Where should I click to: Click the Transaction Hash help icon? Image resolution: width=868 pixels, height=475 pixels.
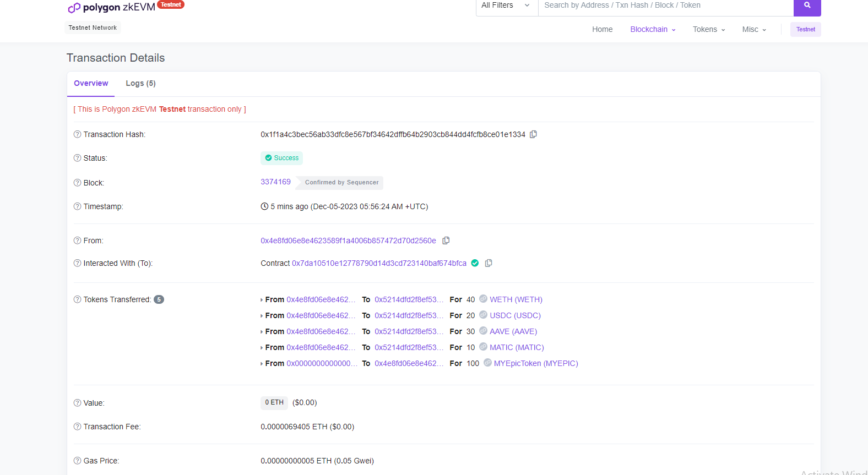(77, 134)
